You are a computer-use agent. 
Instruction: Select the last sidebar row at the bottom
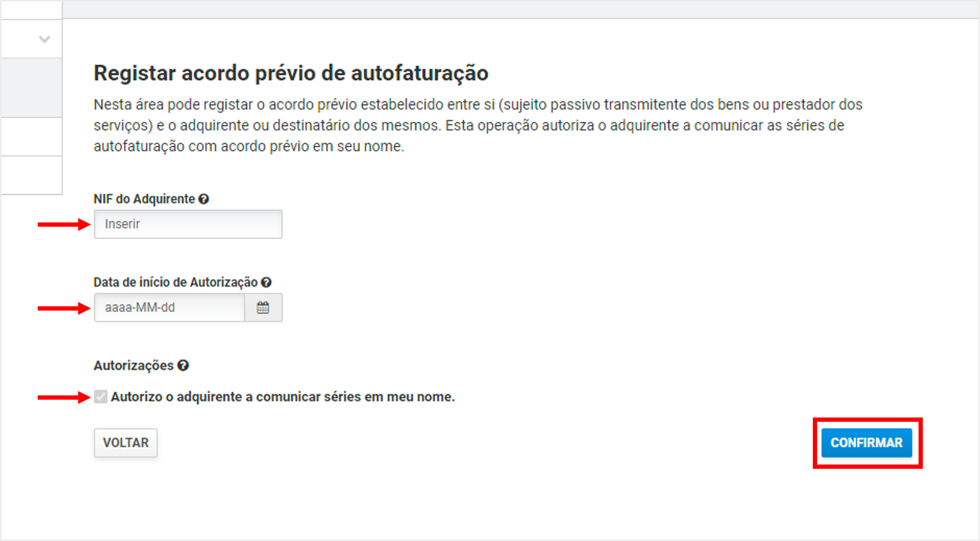tap(31, 175)
